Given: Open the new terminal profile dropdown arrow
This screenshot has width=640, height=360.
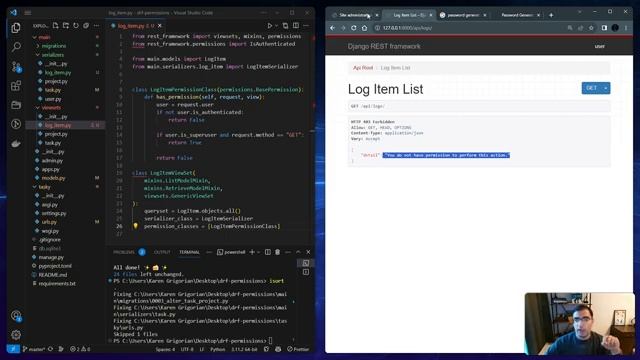Looking at the screenshot, I should (x=258, y=252).
